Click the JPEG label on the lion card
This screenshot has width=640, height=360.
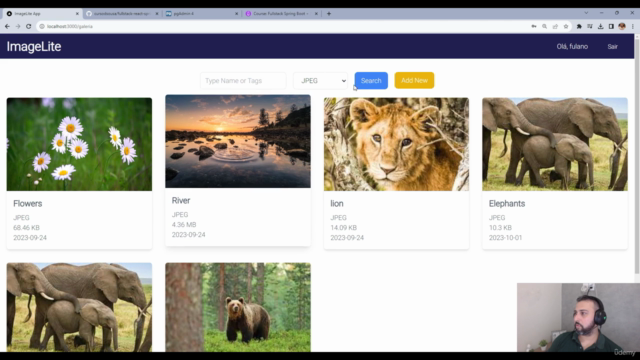tap(338, 218)
